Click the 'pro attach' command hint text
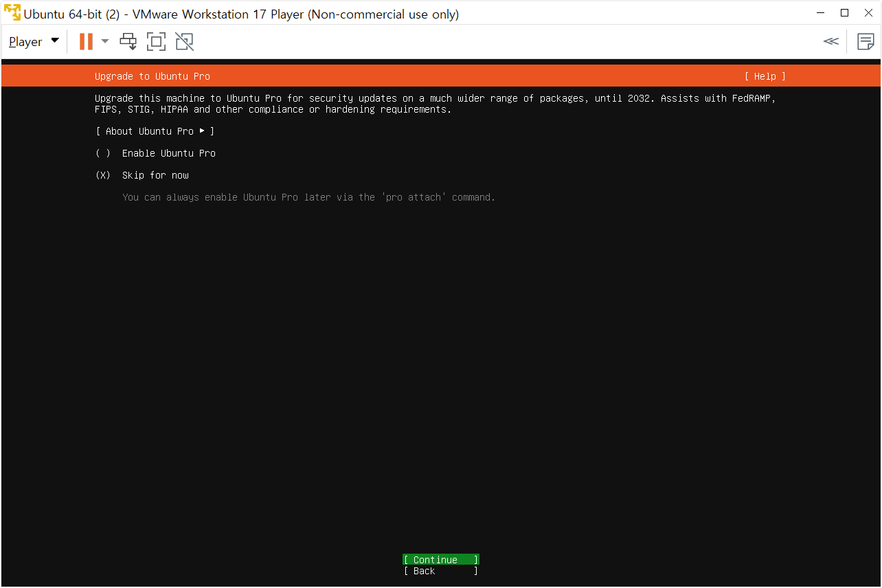 click(x=308, y=197)
